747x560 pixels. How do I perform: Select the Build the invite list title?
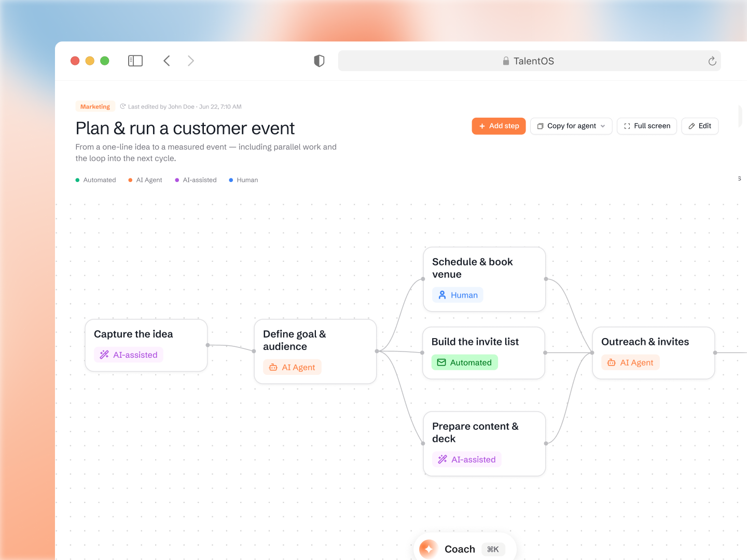click(475, 342)
